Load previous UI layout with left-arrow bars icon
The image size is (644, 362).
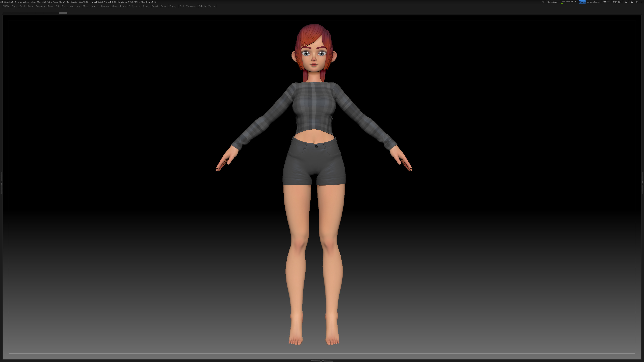604,2
